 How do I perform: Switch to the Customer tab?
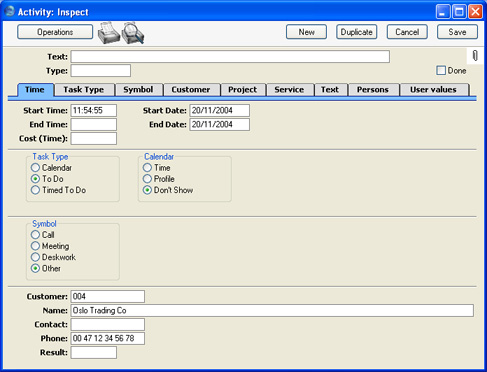click(191, 90)
